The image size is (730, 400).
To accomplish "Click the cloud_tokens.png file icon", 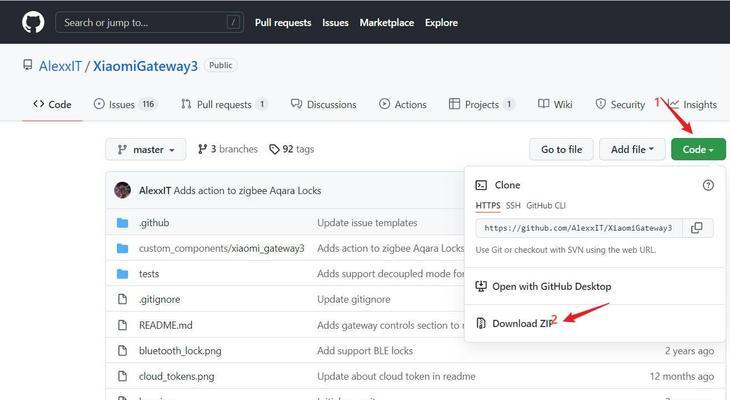I will (122, 376).
